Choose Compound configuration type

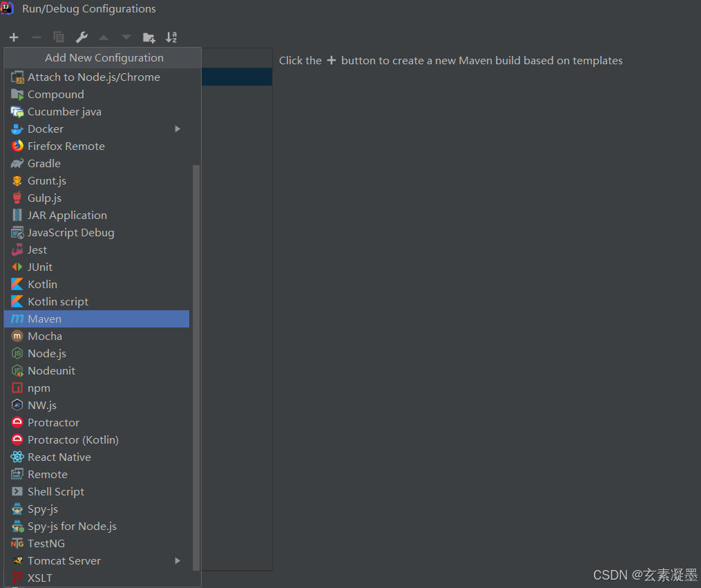[x=97, y=95]
